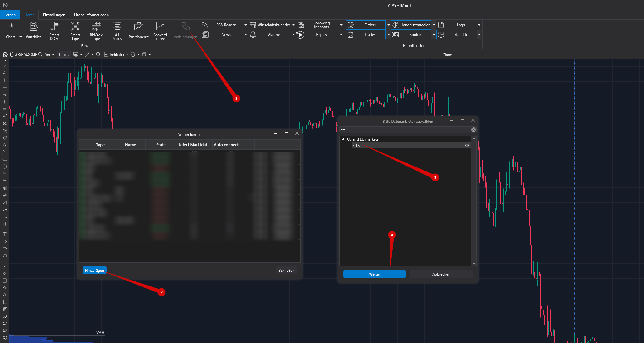Open the Positionen panel
The width and height of the screenshot is (644, 343).
[138, 31]
